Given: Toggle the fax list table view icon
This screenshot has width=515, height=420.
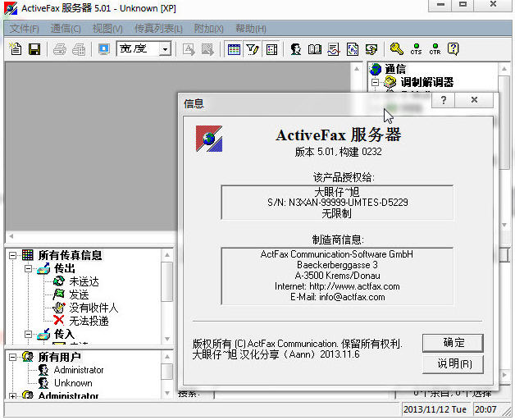Looking at the screenshot, I should tap(234, 49).
